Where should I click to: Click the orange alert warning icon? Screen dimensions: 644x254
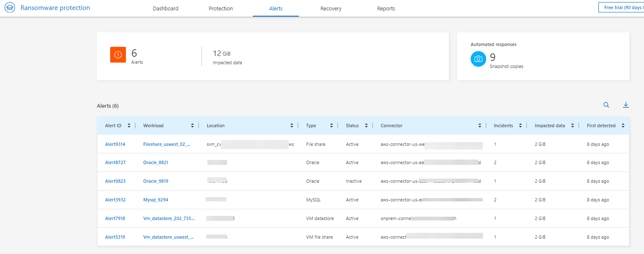(x=118, y=55)
